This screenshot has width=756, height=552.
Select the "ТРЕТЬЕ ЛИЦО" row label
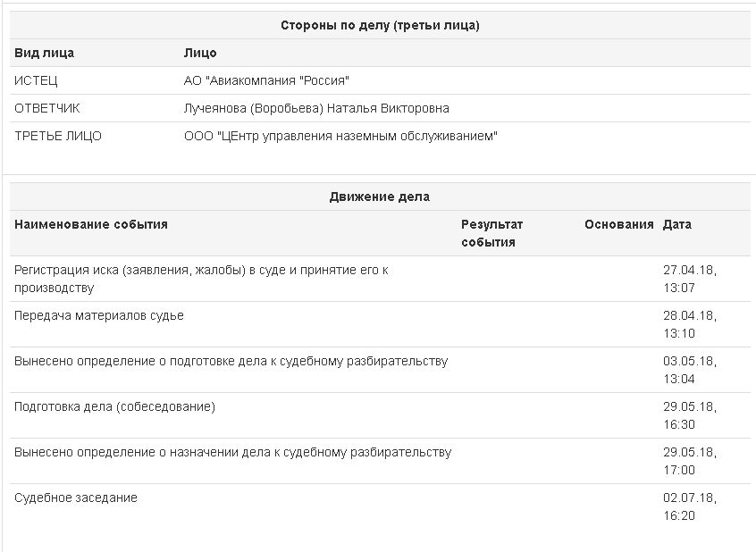pos(58,136)
